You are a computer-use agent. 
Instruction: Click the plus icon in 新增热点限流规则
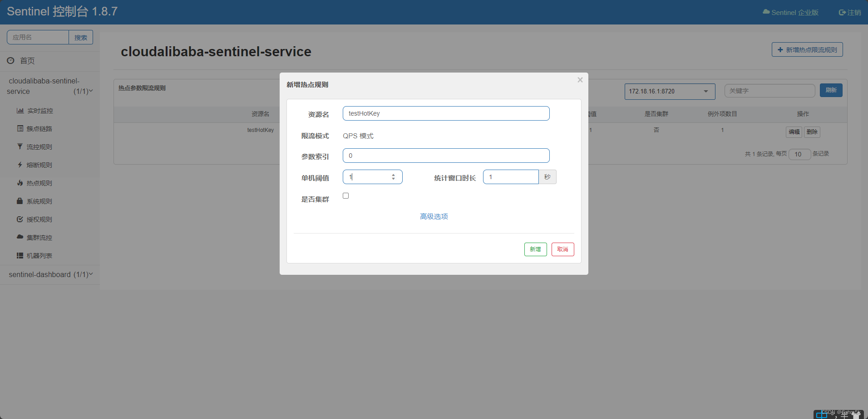click(x=780, y=50)
